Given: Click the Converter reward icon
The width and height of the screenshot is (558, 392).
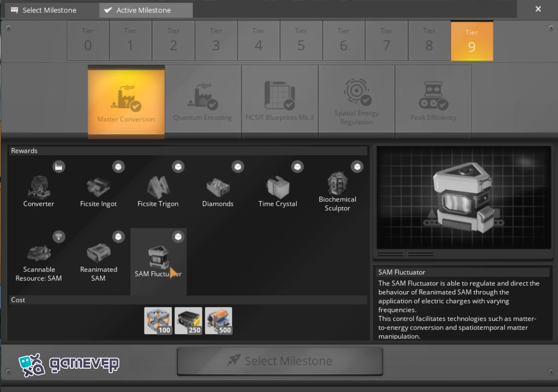Looking at the screenshot, I should coord(39,187).
